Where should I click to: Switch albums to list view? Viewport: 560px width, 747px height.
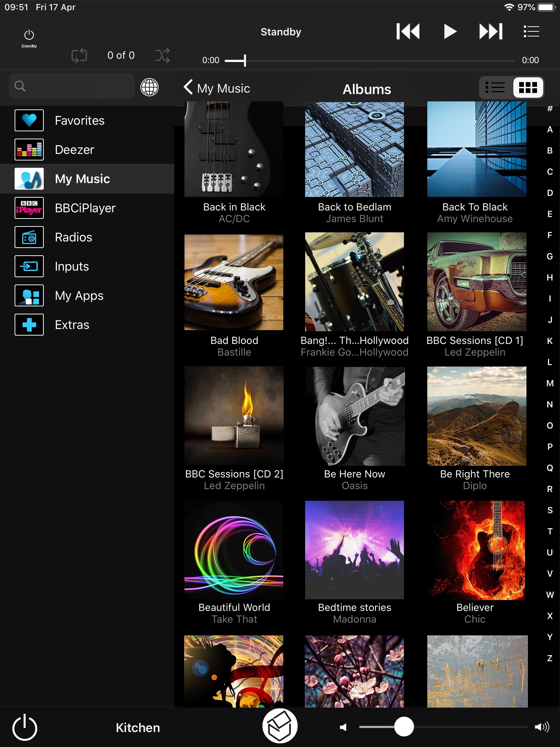pyautogui.click(x=495, y=88)
